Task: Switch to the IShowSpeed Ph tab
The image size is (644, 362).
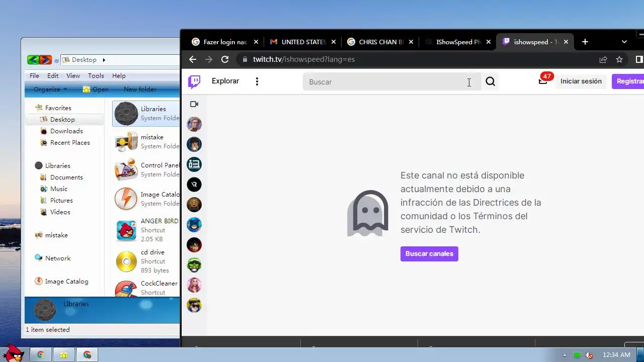Action: [x=458, y=42]
